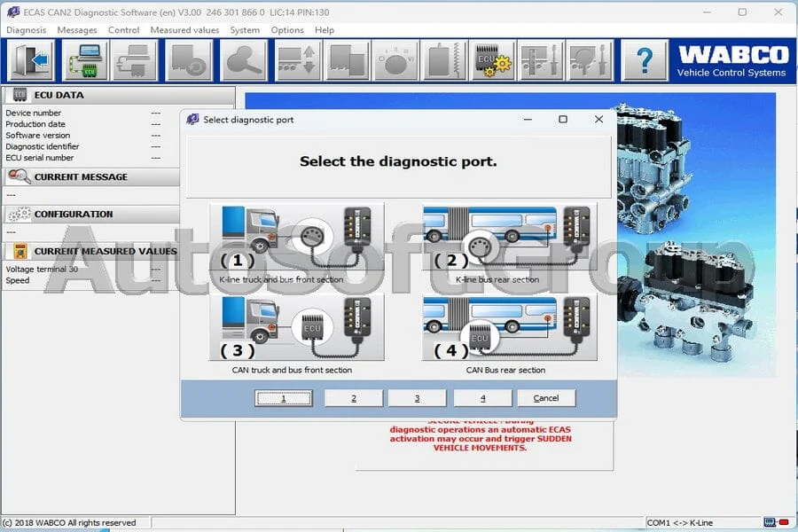Close the Select diagnostic port dialog
Image resolution: width=798 pixels, height=532 pixels.
[598, 119]
